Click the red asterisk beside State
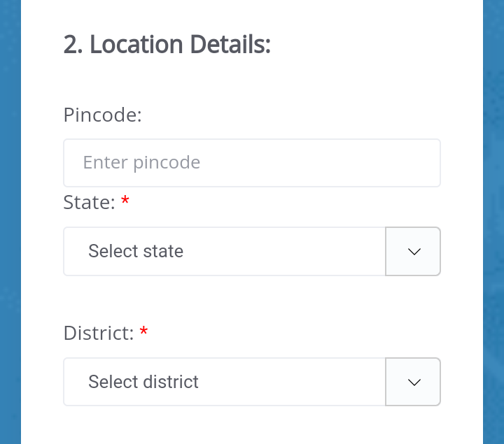The width and height of the screenshot is (504, 444). coord(125,202)
